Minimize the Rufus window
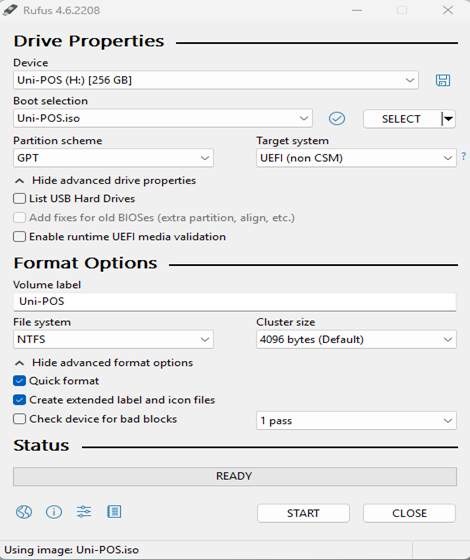Viewport: 470px width, 560px height. coord(357,10)
